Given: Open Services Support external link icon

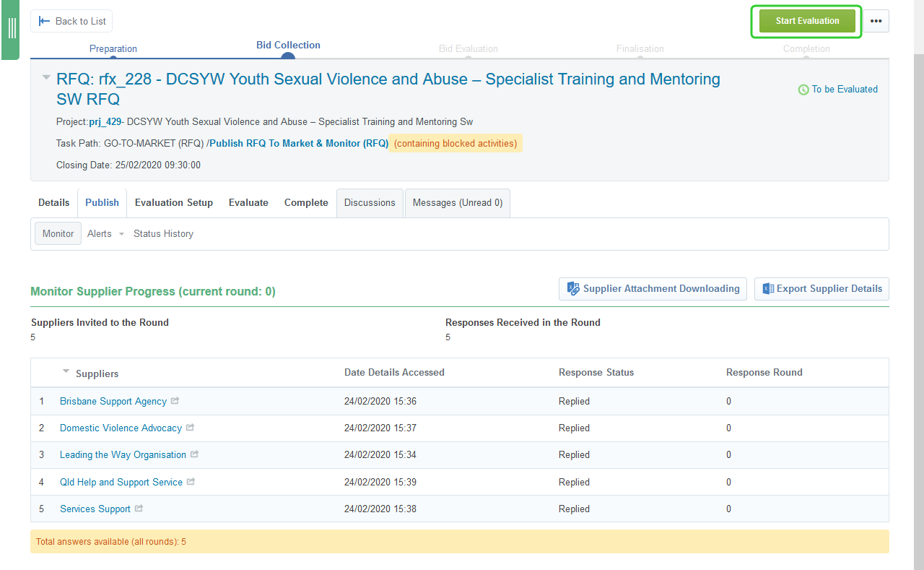Looking at the screenshot, I should (x=139, y=509).
